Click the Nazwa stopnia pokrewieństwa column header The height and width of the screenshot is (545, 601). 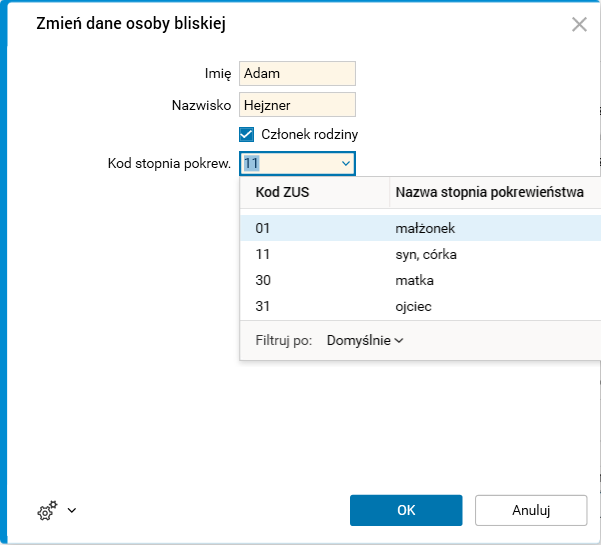tap(490, 192)
